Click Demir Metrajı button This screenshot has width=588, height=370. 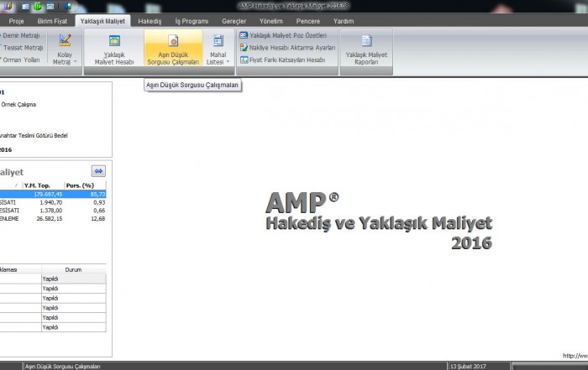23,36
